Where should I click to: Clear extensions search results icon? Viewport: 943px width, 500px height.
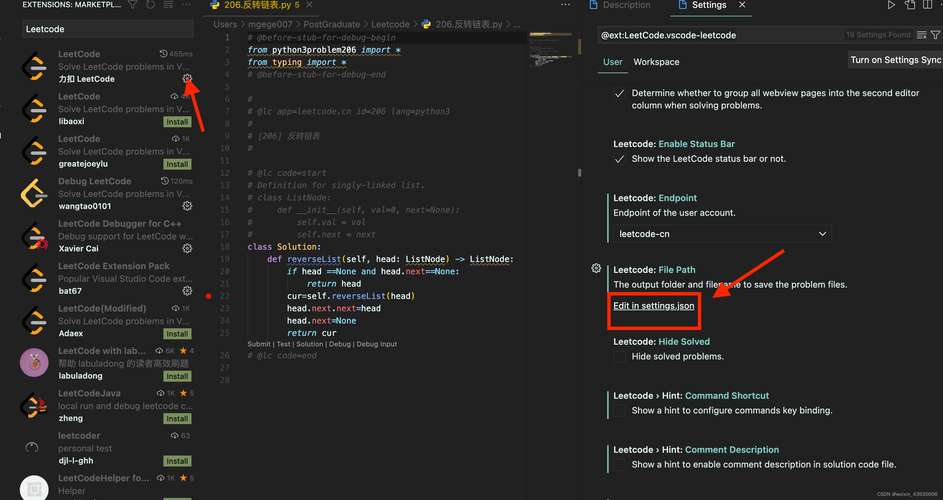(168, 5)
